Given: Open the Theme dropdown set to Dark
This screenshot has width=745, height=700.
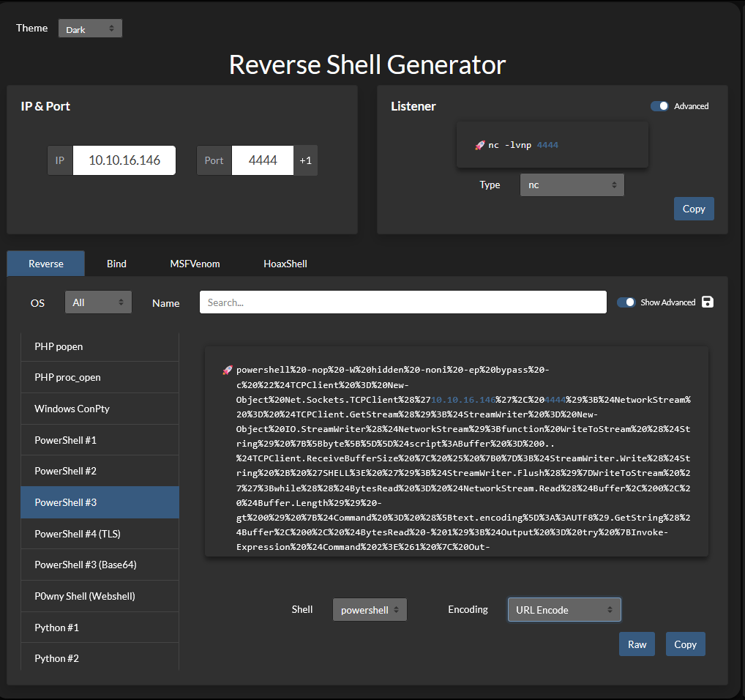Looking at the screenshot, I should coord(90,29).
